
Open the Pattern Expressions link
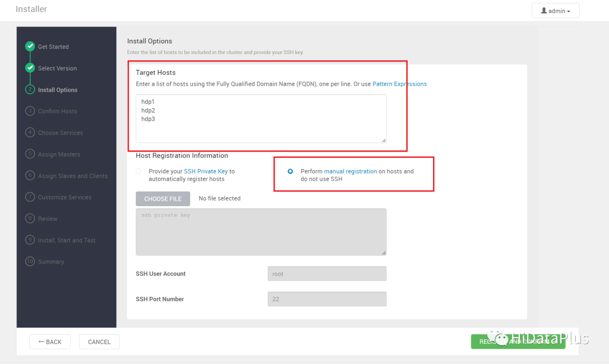[x=399, y=84]
